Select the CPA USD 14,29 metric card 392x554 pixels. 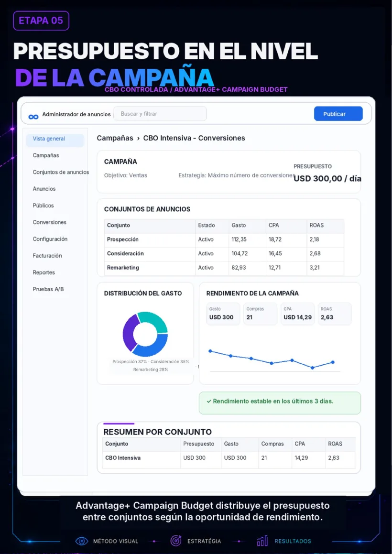coord(298,314)
